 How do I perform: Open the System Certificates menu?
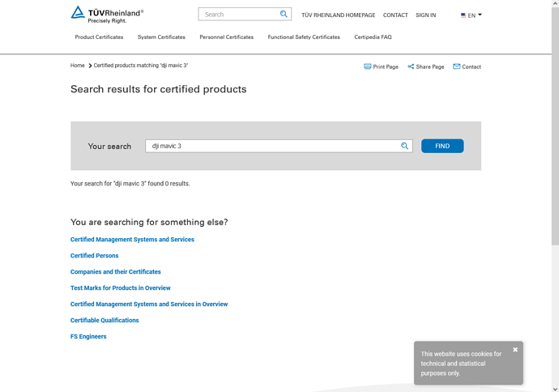[x=161, y=37]
